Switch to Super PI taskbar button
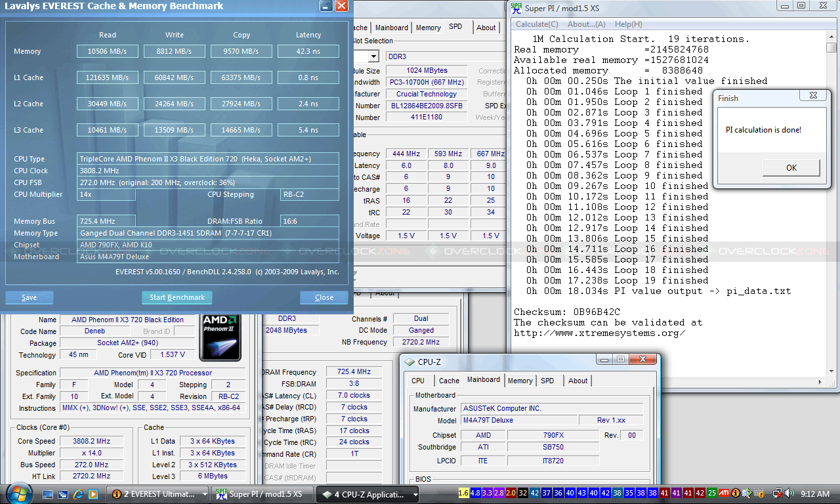840x504 pixels. 263,494
